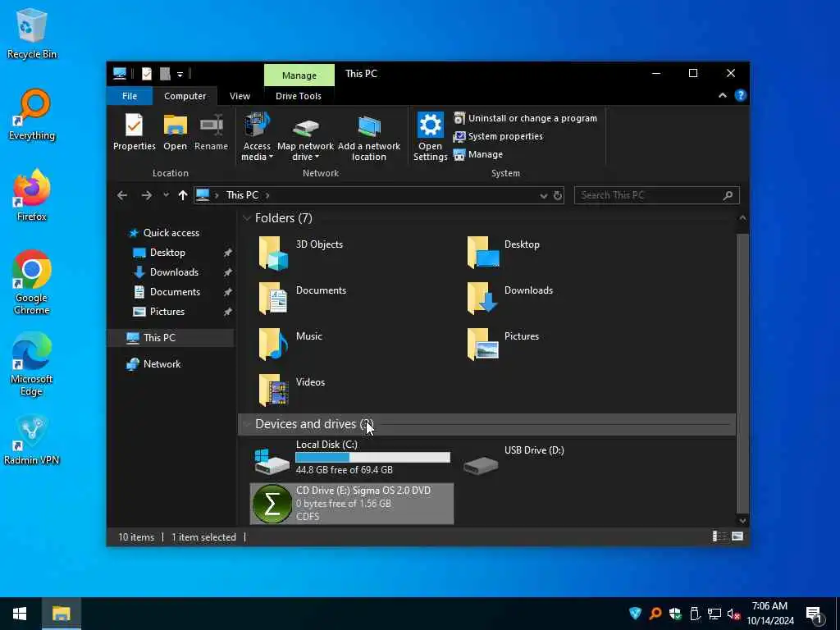Select Downloads in Quick access

[174, 272]
